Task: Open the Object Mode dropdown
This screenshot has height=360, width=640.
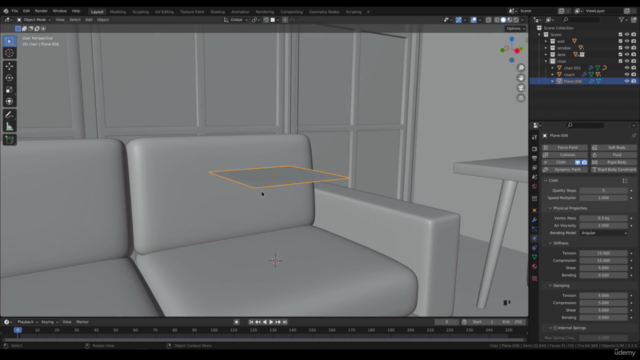Action: [x=33, y=20]
